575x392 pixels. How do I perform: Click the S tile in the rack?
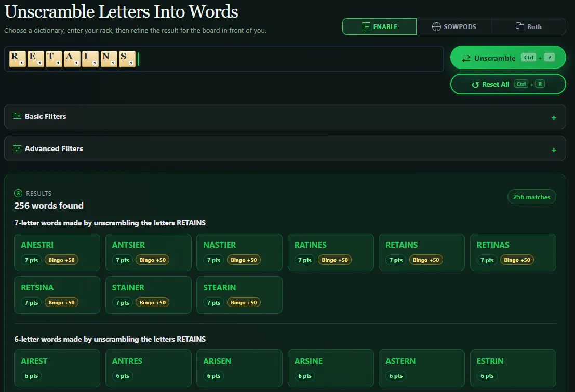click(x=127, y=59)
